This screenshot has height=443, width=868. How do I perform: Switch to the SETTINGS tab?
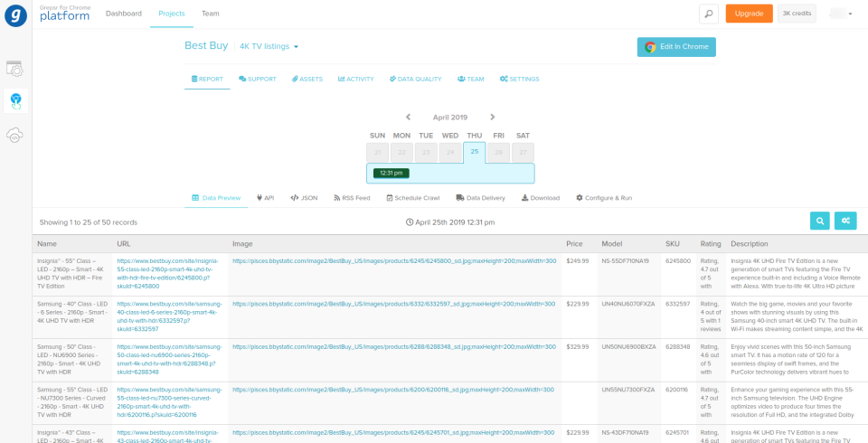tap(519, 80)
